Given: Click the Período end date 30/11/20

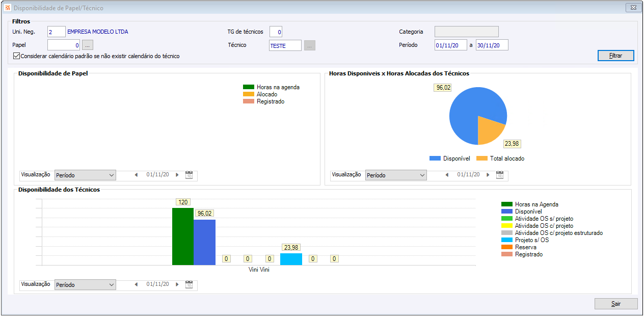Looking at the screenshot, I should [492, 45].
